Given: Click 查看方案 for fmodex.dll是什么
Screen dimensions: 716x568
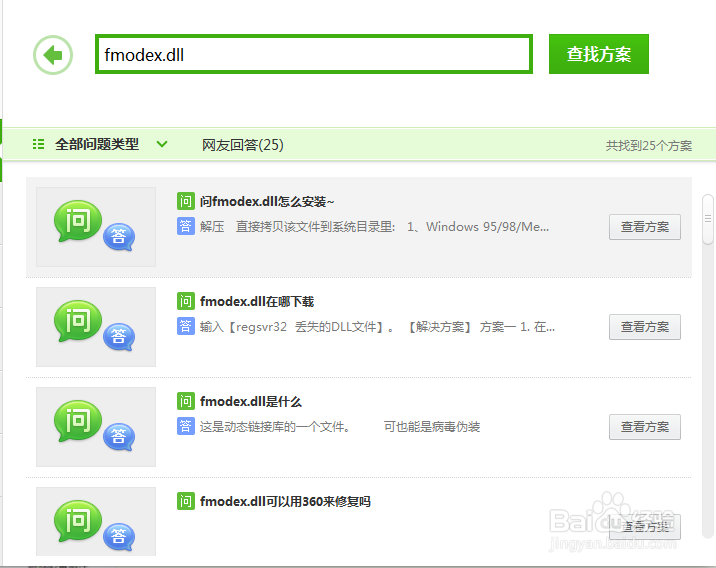Looking at the screenshot, I should click(645, 427).
